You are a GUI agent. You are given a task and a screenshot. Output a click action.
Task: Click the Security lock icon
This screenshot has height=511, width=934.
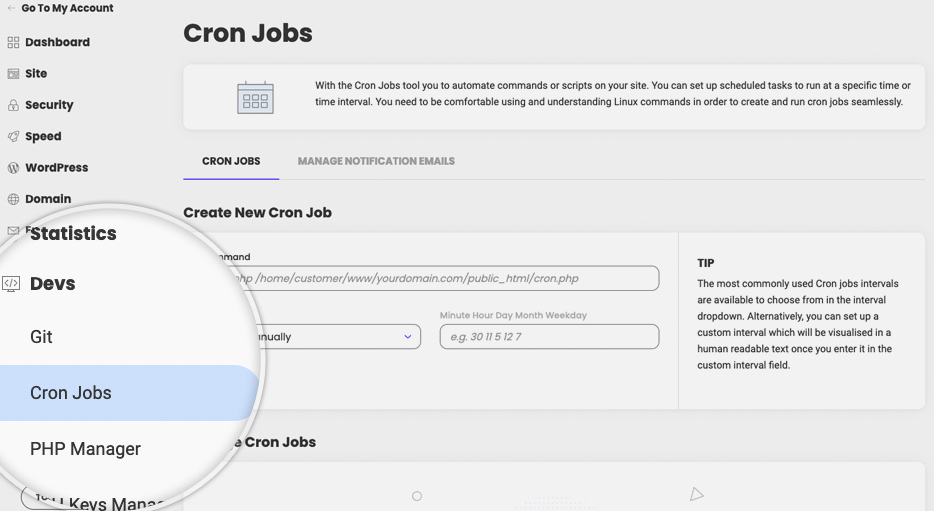(x=13, y=105)
